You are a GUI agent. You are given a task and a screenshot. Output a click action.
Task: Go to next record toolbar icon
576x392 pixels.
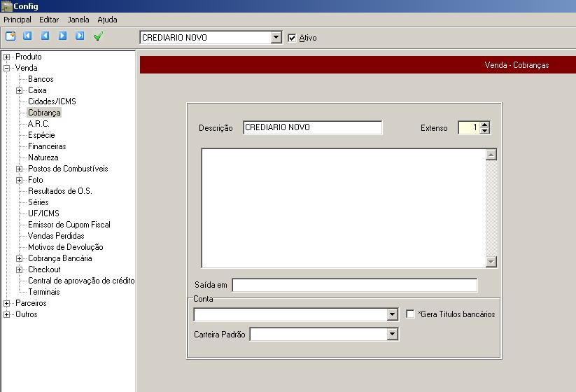click(62, 36)
